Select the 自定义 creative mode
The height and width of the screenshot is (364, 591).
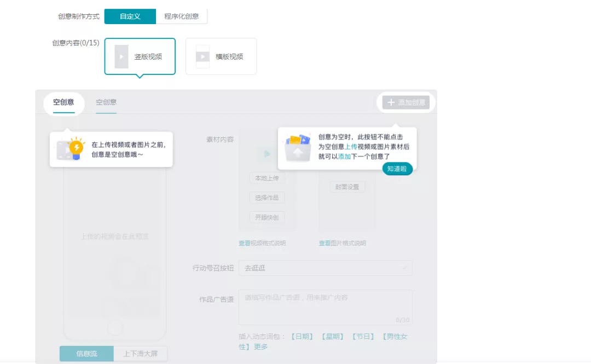(x=130, y=16)
